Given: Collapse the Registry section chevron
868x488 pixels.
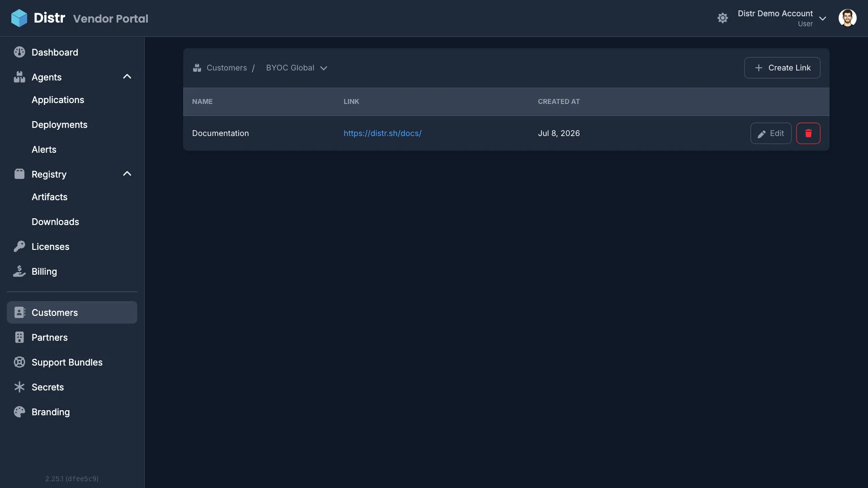Looking at the screenshot, I should [x=127, y=174].
